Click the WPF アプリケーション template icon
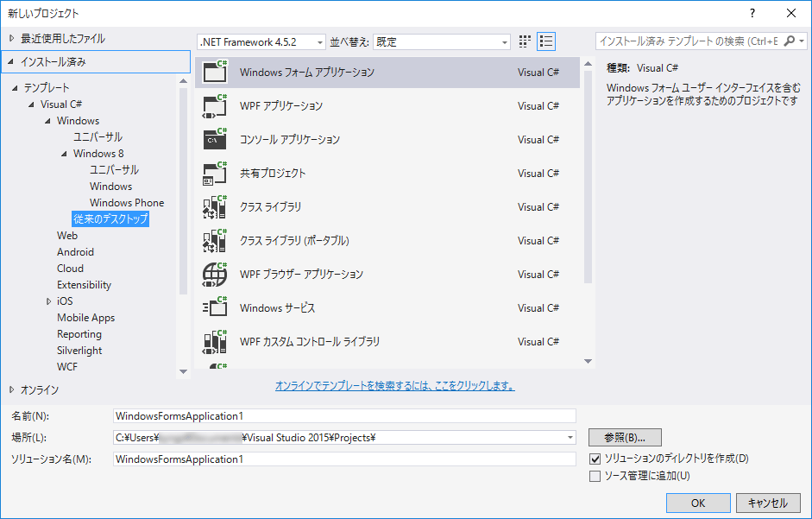812x519 pixels. click(214, 105)
